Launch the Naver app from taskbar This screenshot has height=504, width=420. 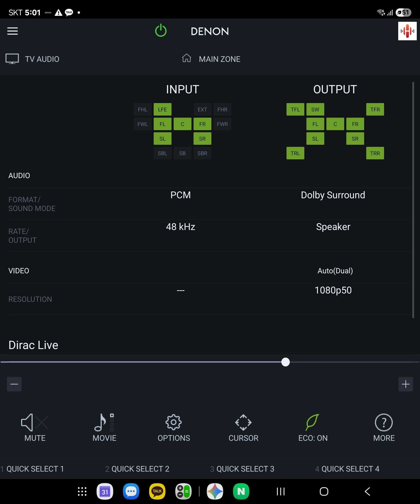click(x=241, y=491)
